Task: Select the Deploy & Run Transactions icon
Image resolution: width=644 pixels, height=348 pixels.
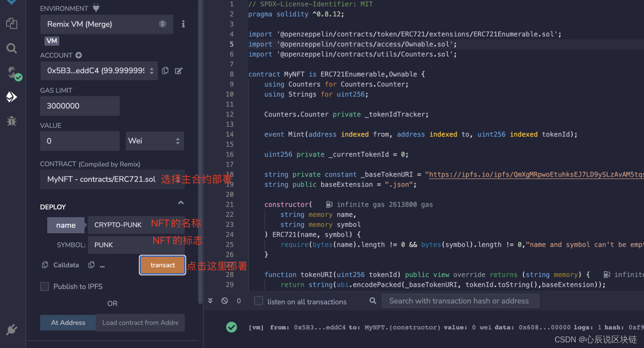Action: click(x=12, y=97)
